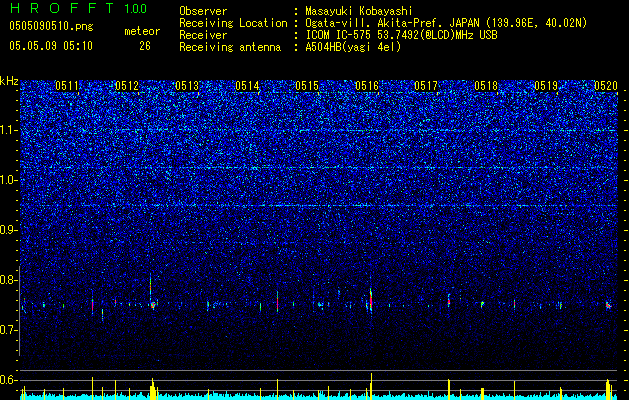The width and height of the screenshot is (629, 400).
Task: Click the 0.9 frequency axis label
Action: (9, 230)
